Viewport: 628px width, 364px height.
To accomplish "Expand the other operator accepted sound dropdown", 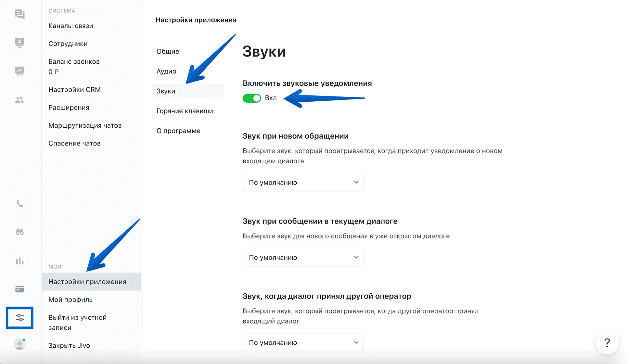I will [x=303, y=342].
